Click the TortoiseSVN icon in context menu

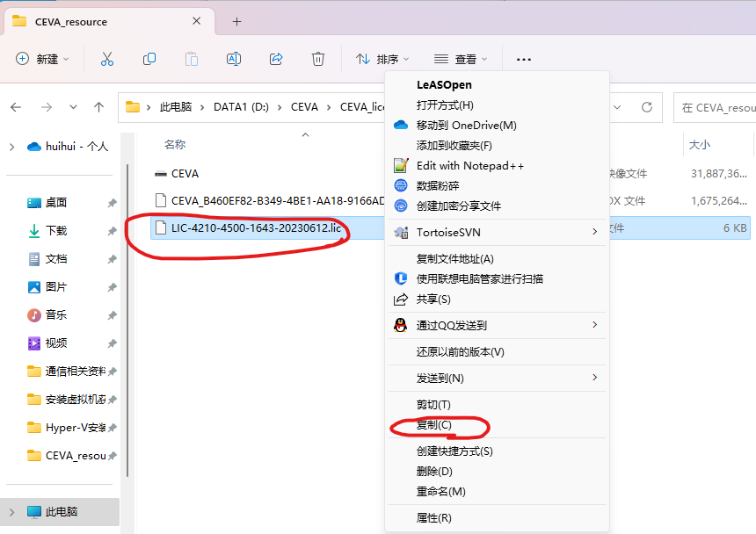coord(401,233)
